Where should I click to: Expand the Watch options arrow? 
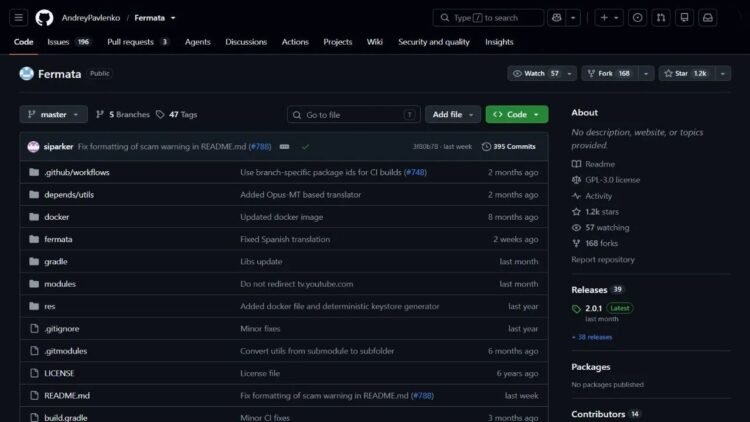click(x=569, y=73)
